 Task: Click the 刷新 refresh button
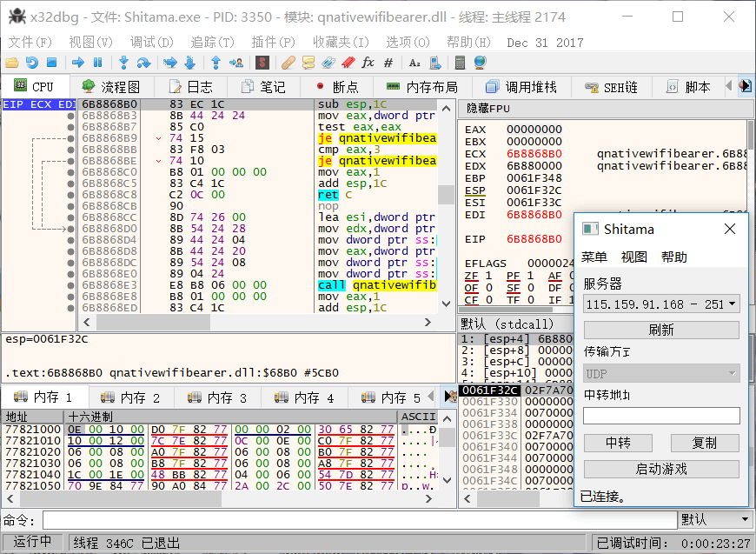[661, 330]
